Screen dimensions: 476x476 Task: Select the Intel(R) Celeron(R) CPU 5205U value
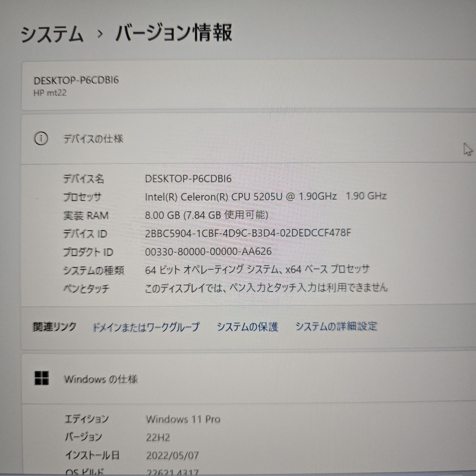pos(265,196)
